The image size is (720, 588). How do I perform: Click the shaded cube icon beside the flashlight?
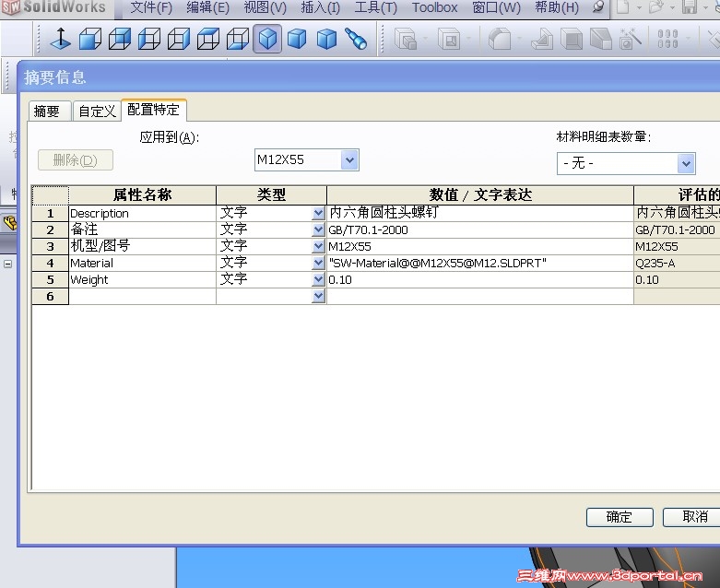[326, 39]
